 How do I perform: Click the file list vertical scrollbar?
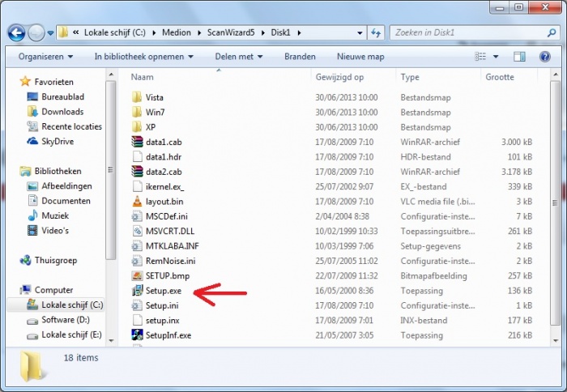(555, 202)
